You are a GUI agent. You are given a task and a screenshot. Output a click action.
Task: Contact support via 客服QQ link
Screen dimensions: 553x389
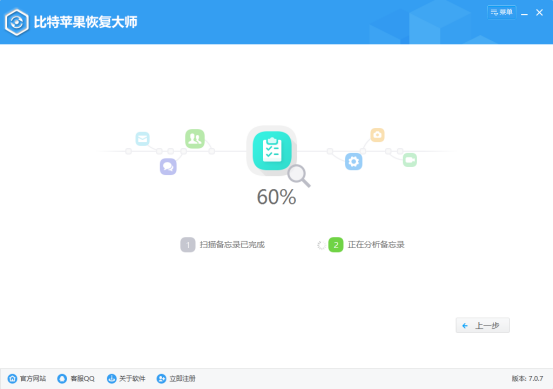76,378
